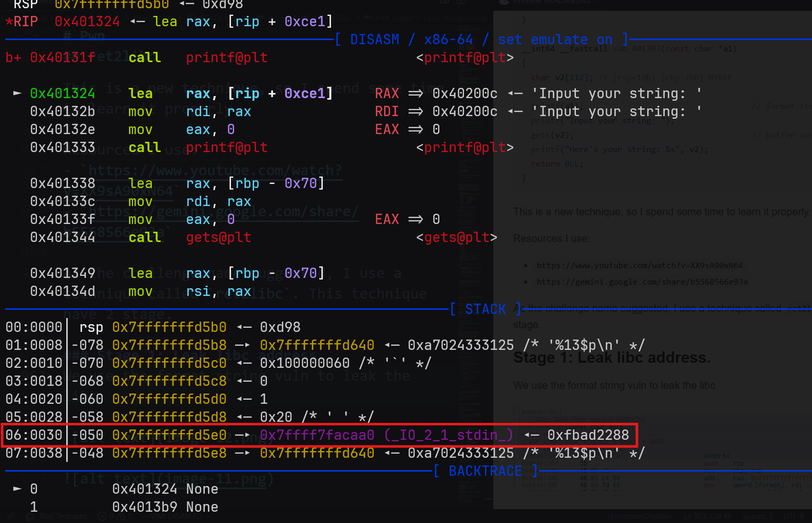The width and height of the screenshot is (812, 523).
Task: Click address 0x4013b9 in backtrace frame 1
Action: 144,507
